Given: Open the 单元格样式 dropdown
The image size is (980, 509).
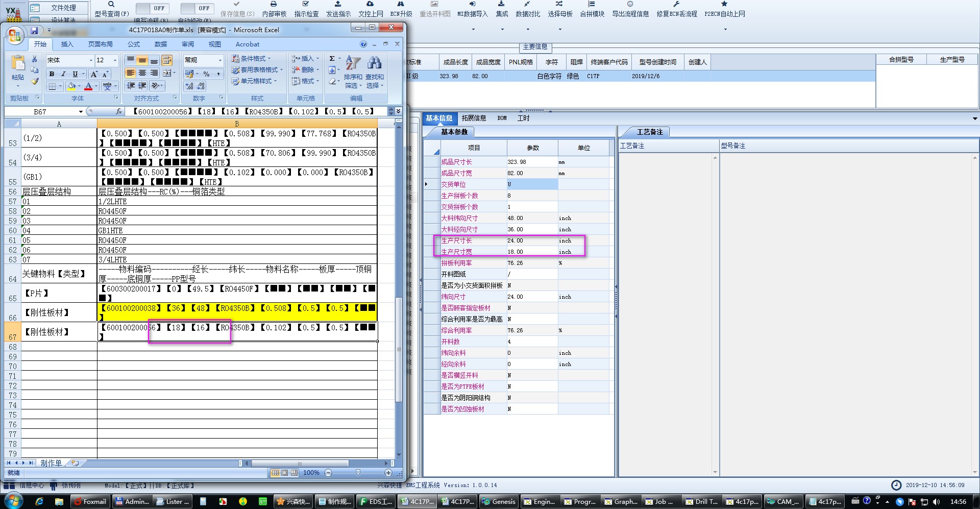Looking at the screenshot, I should (x=254, y=81).
